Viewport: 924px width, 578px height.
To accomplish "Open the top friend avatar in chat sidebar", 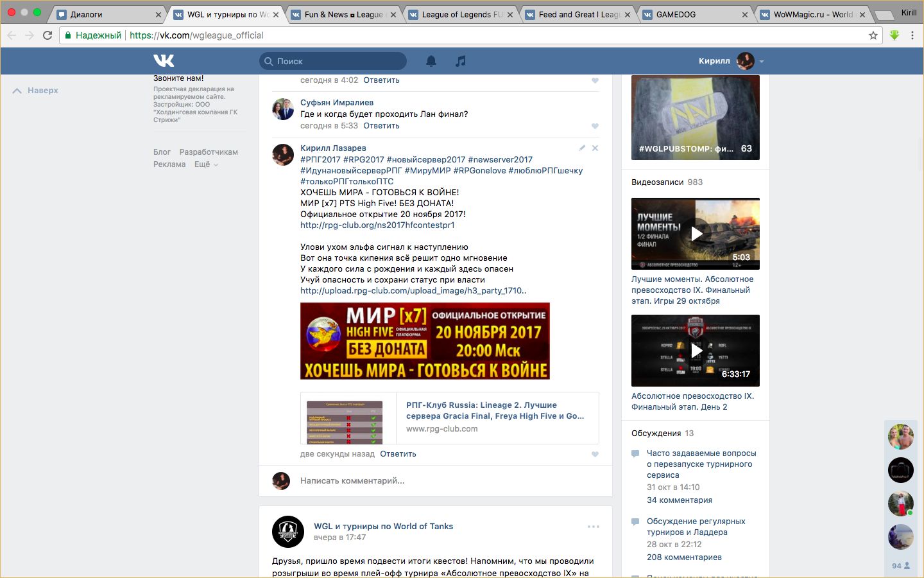I will pyautogui.click(x=901, y=437).
